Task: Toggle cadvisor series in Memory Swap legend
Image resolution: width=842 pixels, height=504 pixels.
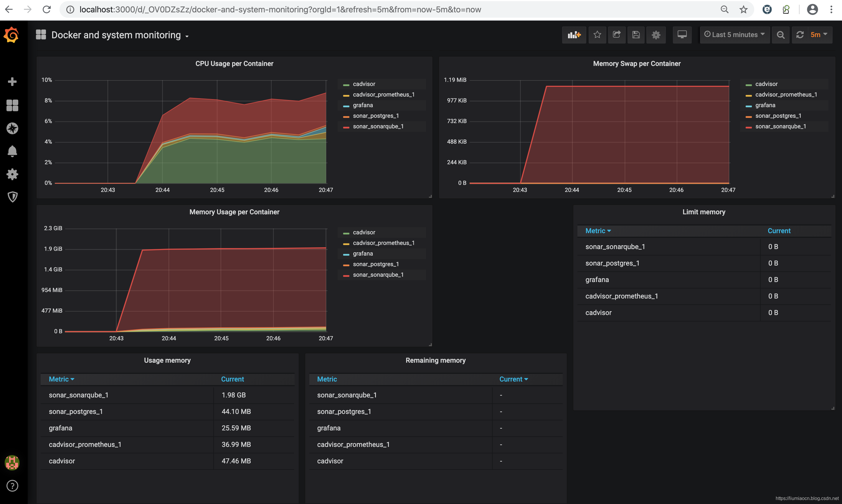Action: coord(766,84)
